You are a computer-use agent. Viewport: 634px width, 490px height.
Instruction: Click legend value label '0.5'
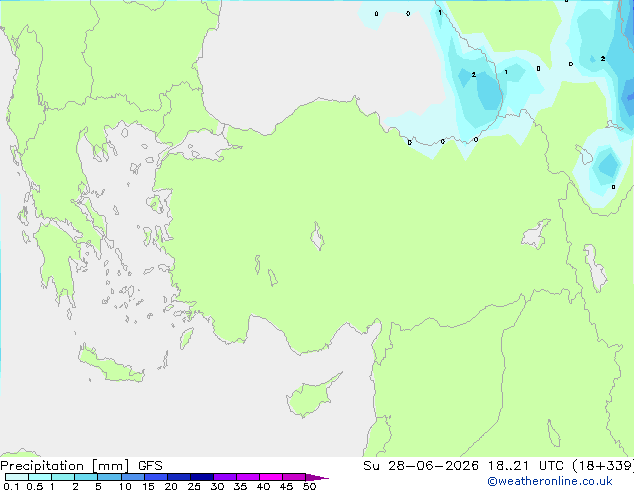pyautogui.click(x=35, y=486)
